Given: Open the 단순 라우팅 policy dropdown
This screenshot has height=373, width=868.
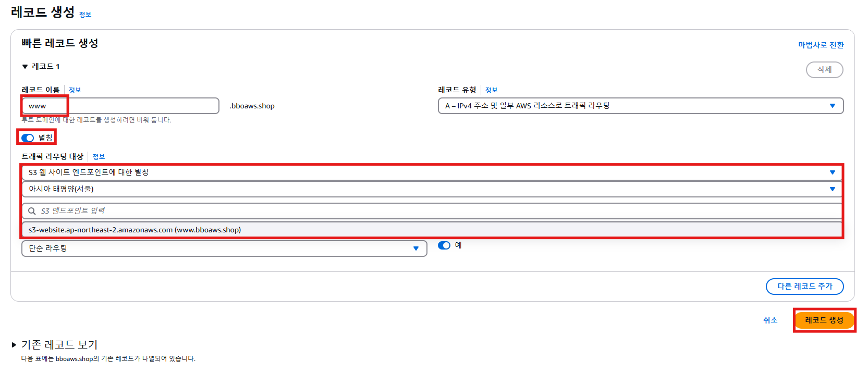Looking at the screenshot, I should [x=224, y=248].
